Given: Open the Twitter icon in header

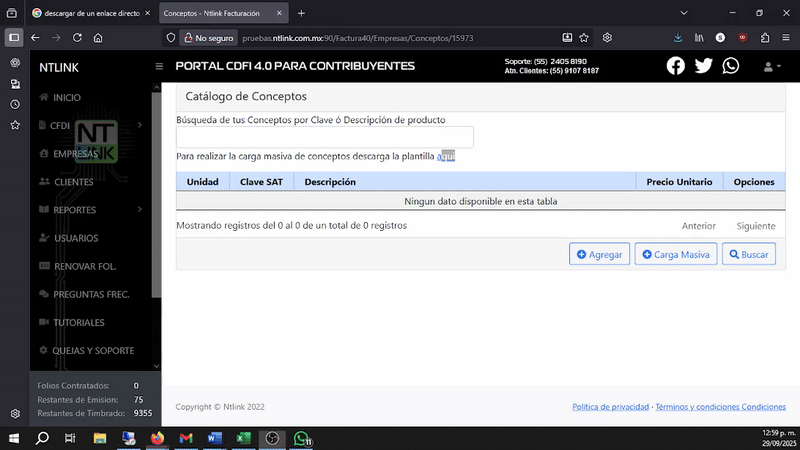Looking at the screenshot, I should tap(704, 66).
